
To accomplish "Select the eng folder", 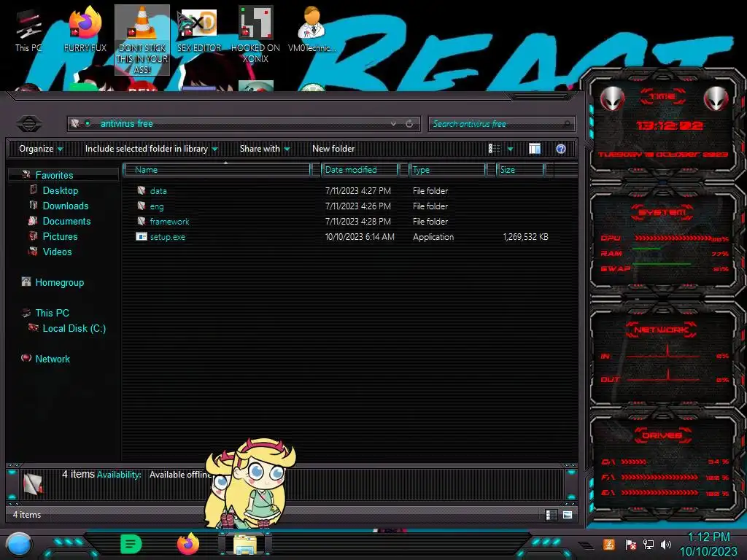I will [157, 206].
